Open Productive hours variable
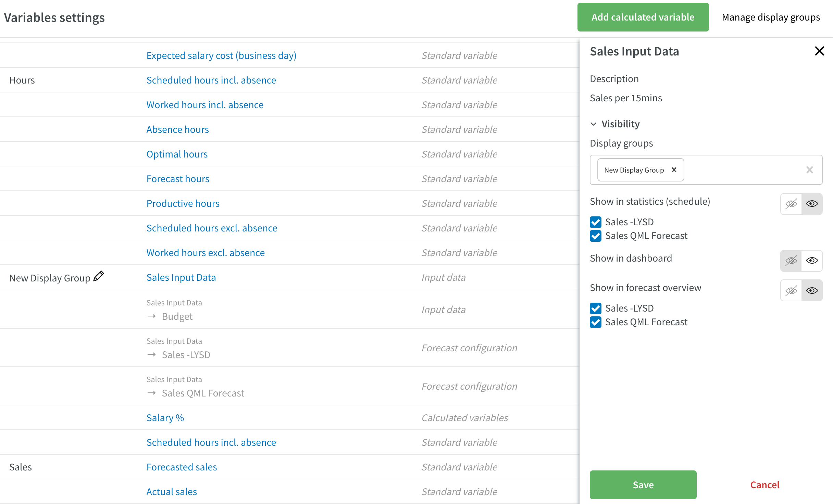Viewport: 833px width, 504px height. click(183, 203)
